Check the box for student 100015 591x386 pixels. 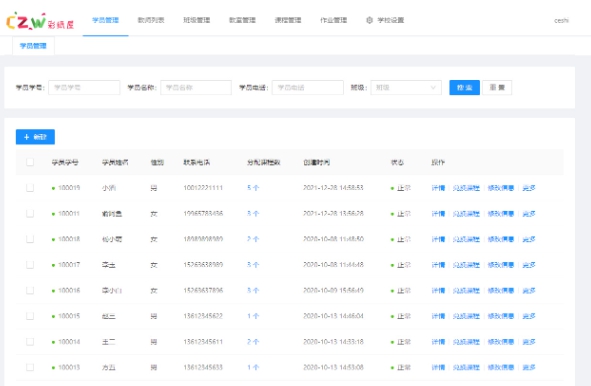coord(30,316)
